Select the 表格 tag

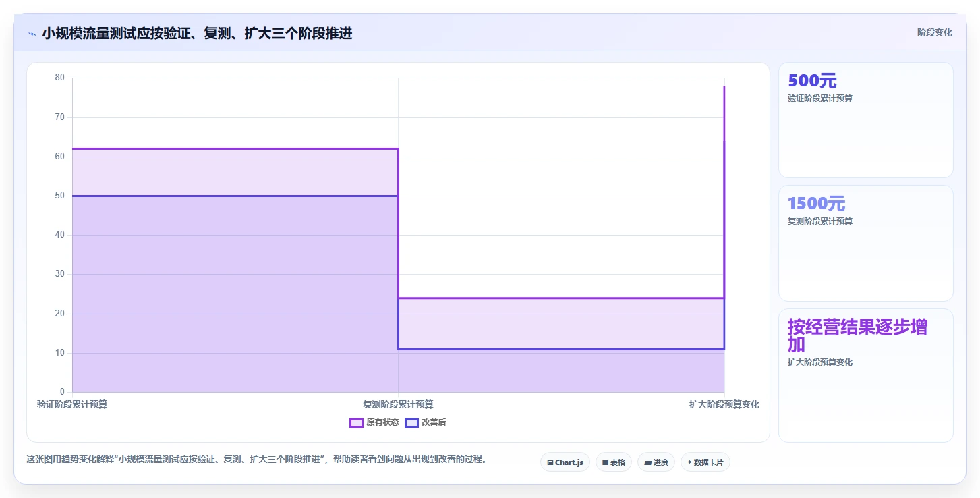[614, 462]
